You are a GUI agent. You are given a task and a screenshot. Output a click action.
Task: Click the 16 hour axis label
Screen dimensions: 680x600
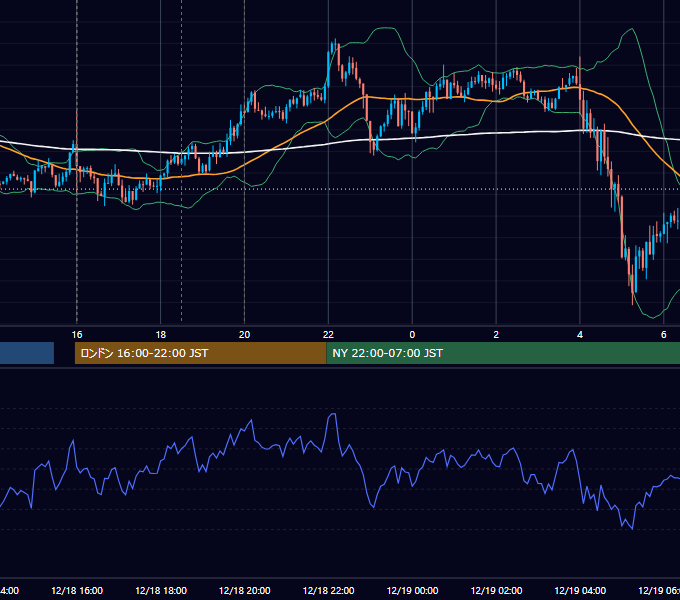(x=77, y=335)
